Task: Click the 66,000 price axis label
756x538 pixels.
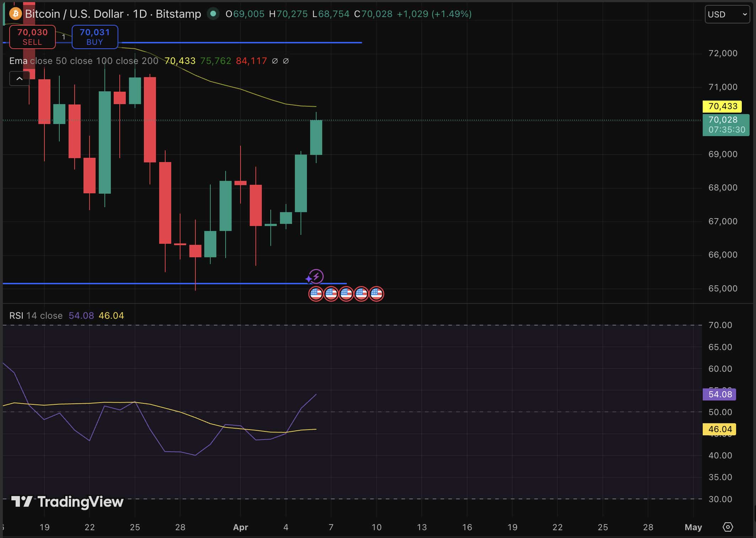Action: click(x=723, y=255)
